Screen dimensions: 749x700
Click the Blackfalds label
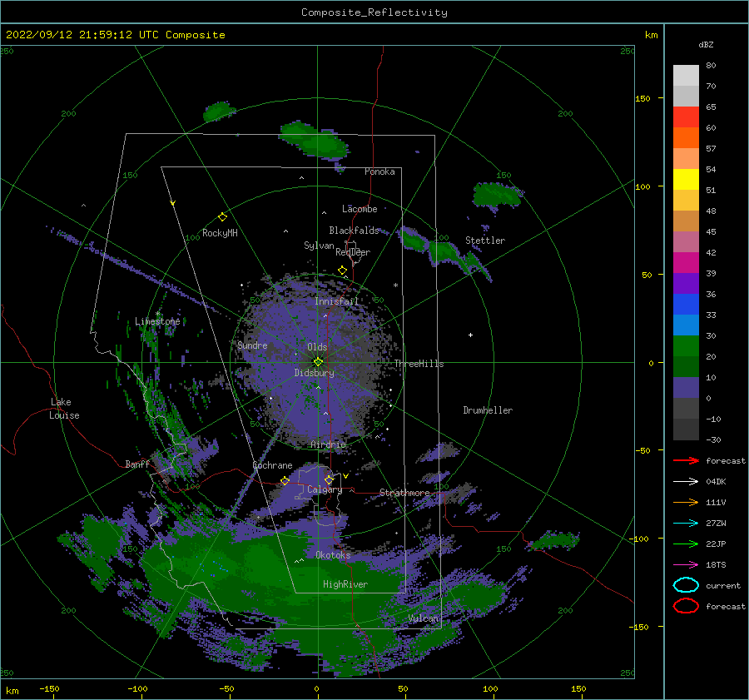pos(354,231)
